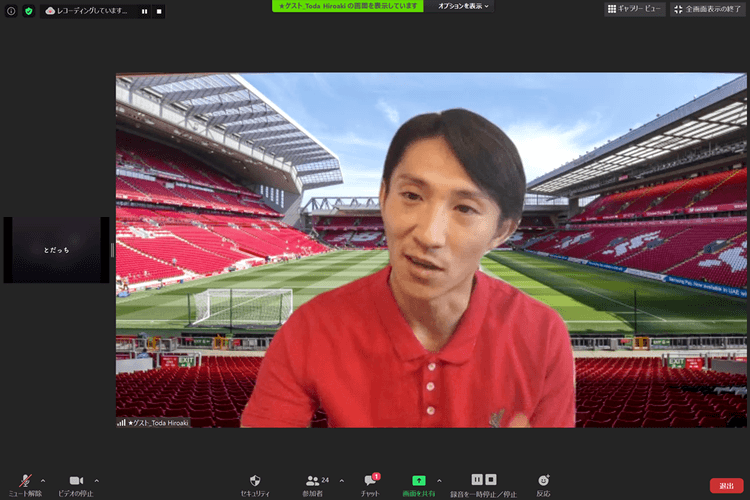The image size is (750, 500).
Task: Pause recording in bottom toolbar
Action: (477, 479)
